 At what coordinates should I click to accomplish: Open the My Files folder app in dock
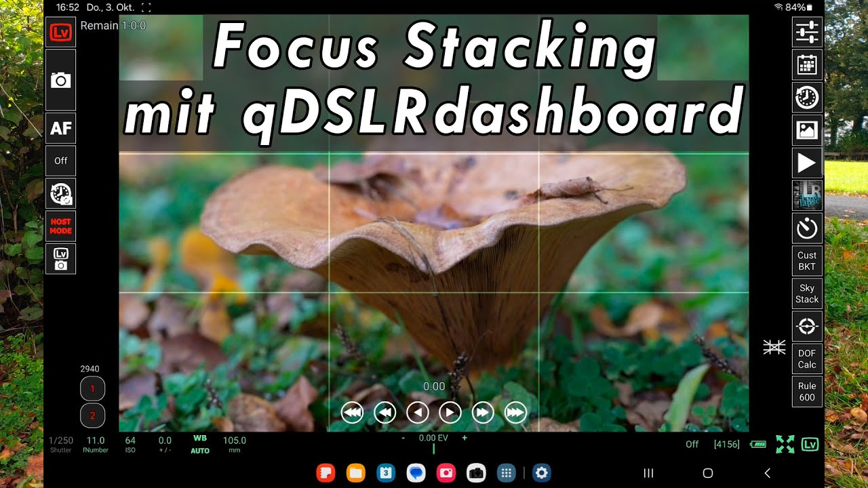[x=356, y=473]
